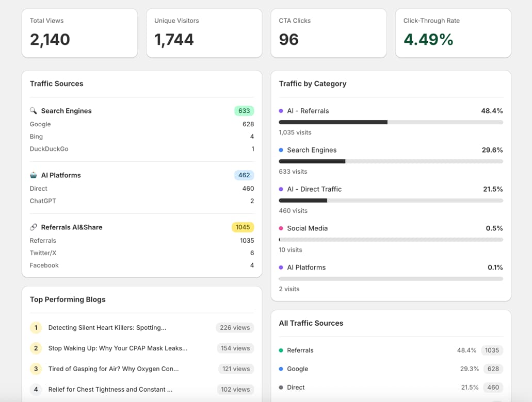This screenshot has width=532, height=402.
Task: Select the Click-Through Rate card
Action: click(453, 32)
